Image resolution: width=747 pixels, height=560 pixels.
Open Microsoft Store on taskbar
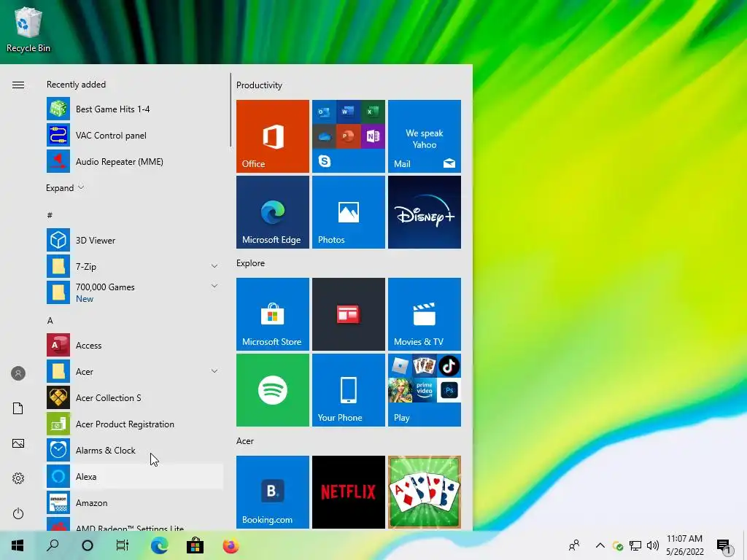[195, 545]
